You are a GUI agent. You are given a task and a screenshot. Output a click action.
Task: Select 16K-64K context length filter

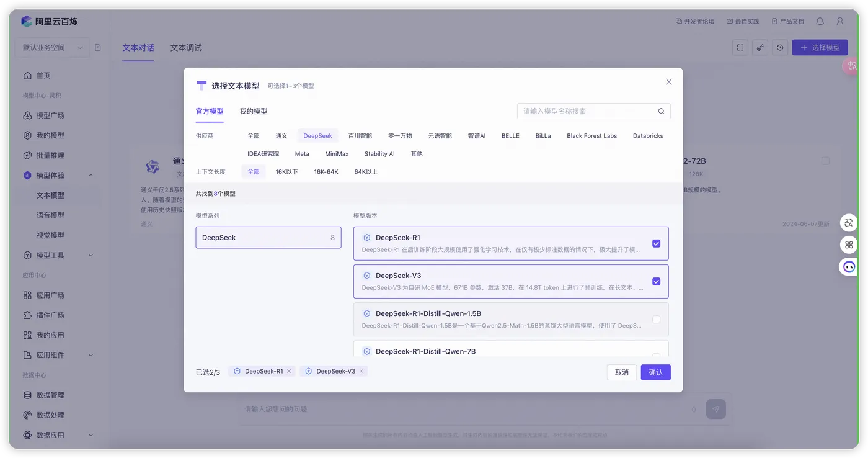(326, 172)
